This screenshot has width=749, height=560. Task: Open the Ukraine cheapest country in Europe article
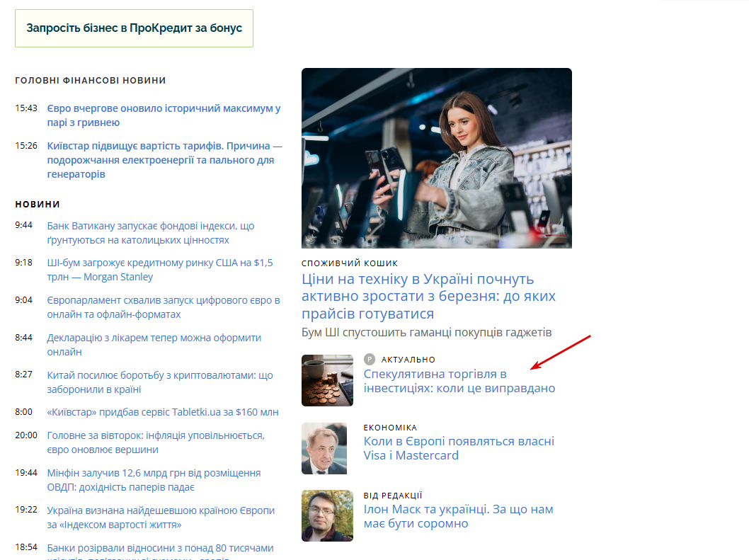coord(161,518)
